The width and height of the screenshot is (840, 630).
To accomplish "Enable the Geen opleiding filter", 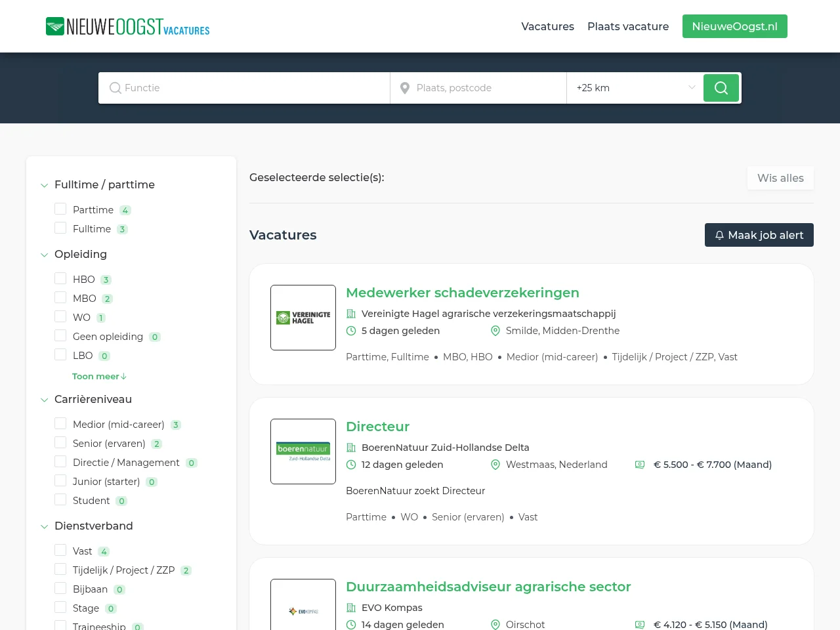I will point(60,335).
